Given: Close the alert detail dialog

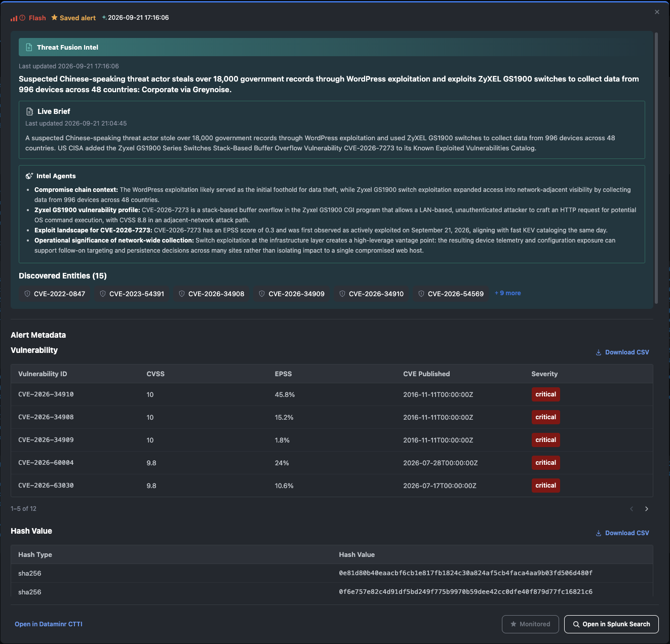Looking at the screenshot, I should click(657, 12).
